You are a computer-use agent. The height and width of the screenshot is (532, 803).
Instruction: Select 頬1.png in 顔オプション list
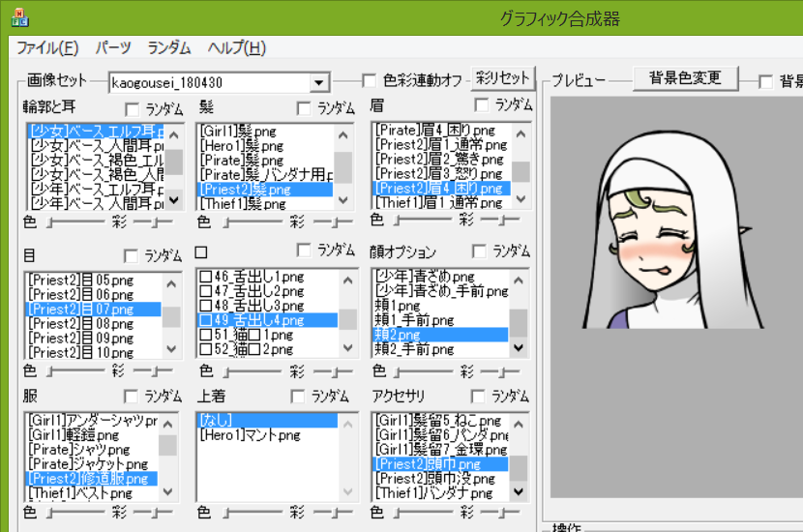[x=440, y=307]
